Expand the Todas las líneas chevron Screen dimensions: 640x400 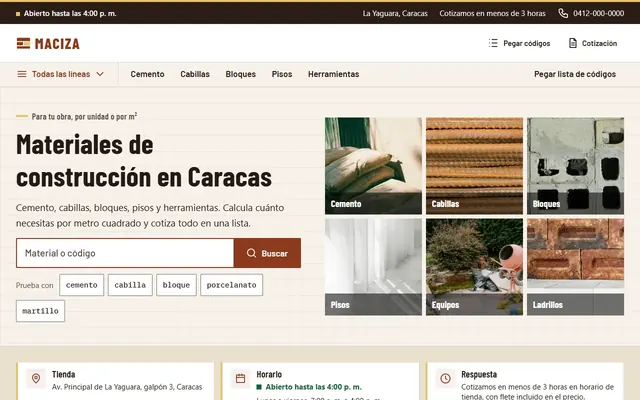click(100, 74)
